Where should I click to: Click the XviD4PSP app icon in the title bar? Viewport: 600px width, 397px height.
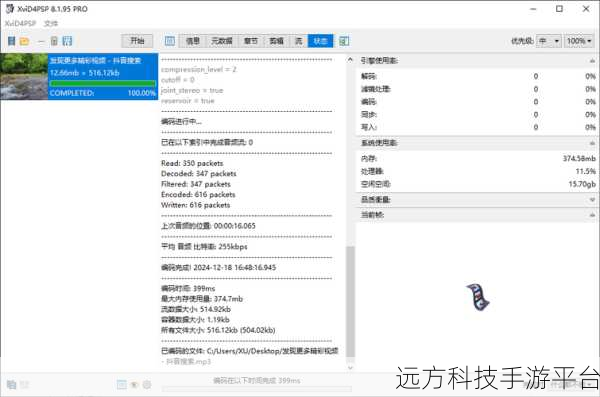(x=10, y=8)
